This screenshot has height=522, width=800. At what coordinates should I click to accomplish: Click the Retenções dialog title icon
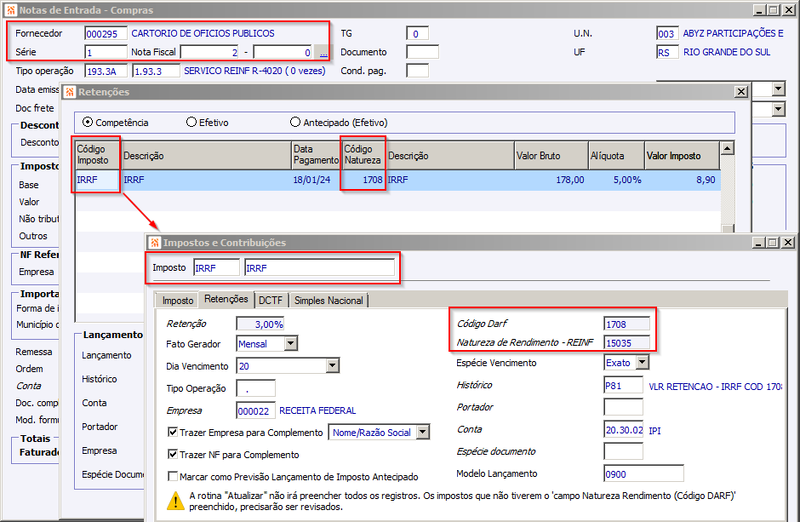tap(69, 92)
